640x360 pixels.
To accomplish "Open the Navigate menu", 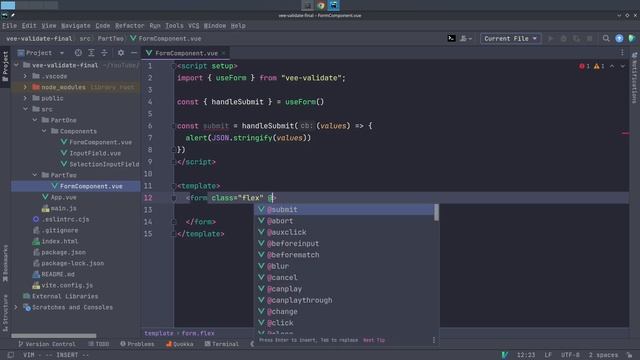I will (x=76, y=25).
